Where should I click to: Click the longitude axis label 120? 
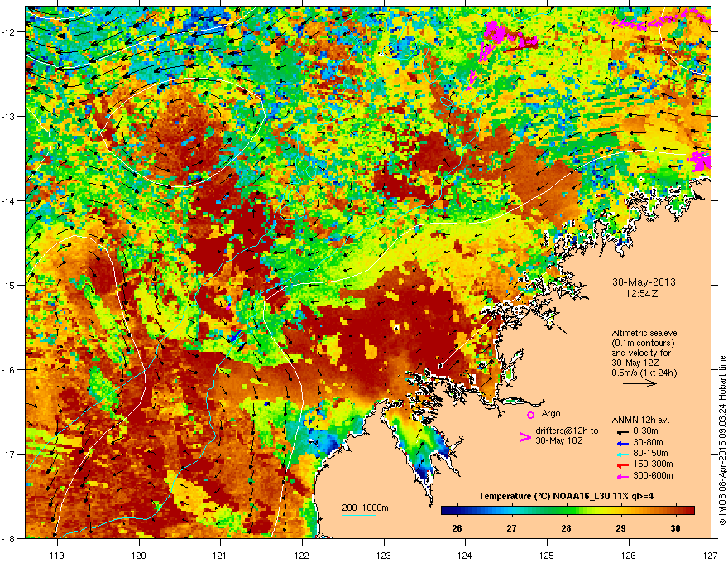pos(139,555)
